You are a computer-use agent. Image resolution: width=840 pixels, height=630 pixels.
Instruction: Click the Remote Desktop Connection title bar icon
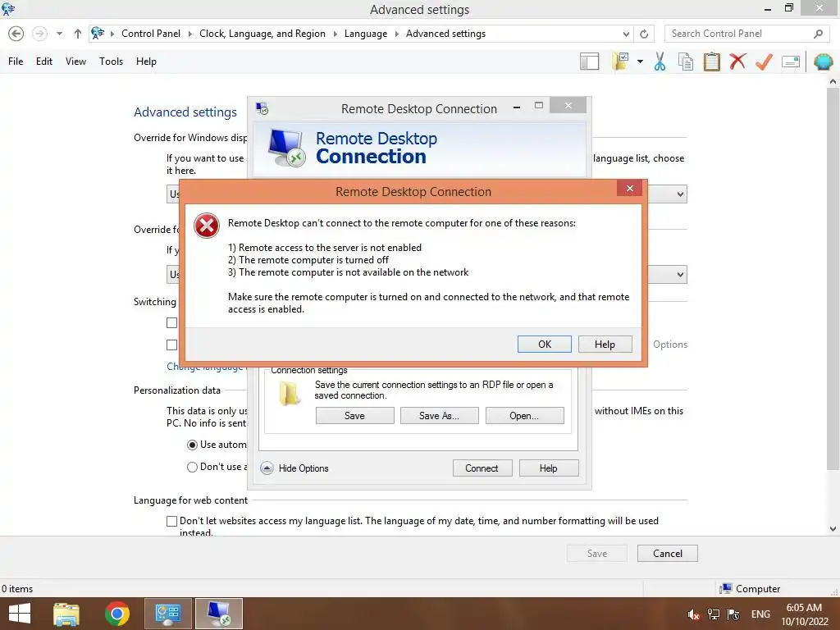click(262, 109)
